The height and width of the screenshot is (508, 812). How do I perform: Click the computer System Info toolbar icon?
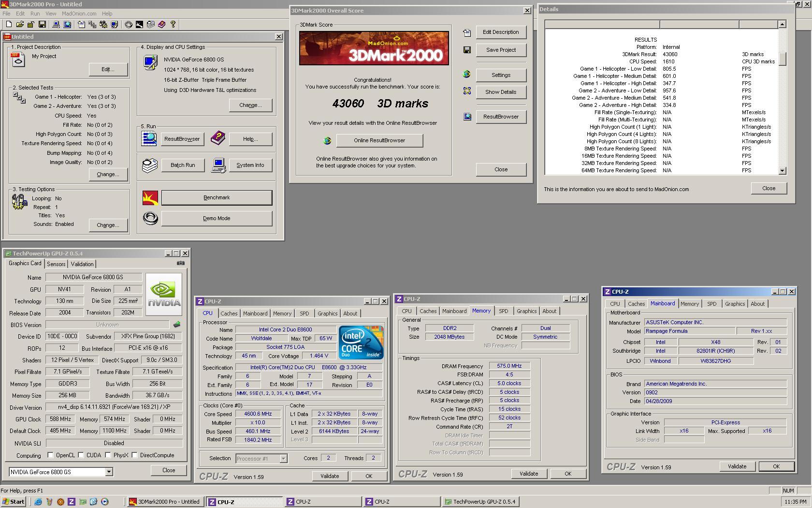(x=56, y=24)
